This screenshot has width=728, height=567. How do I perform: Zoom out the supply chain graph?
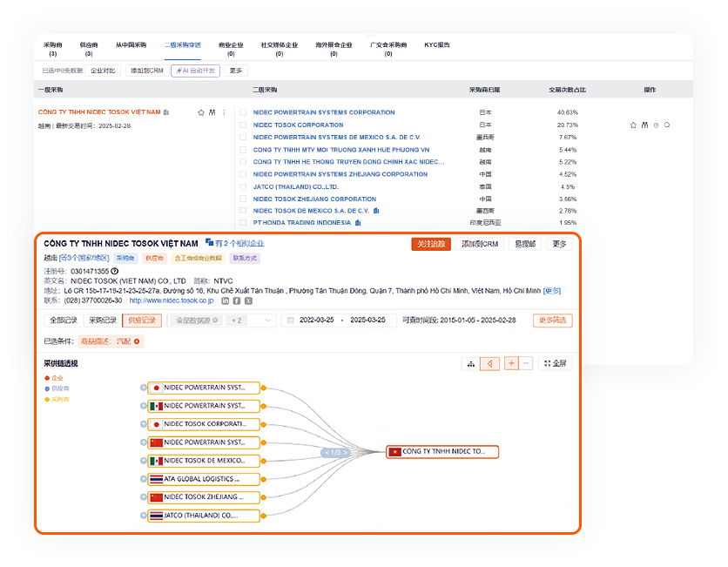click(x=525, y=363)
